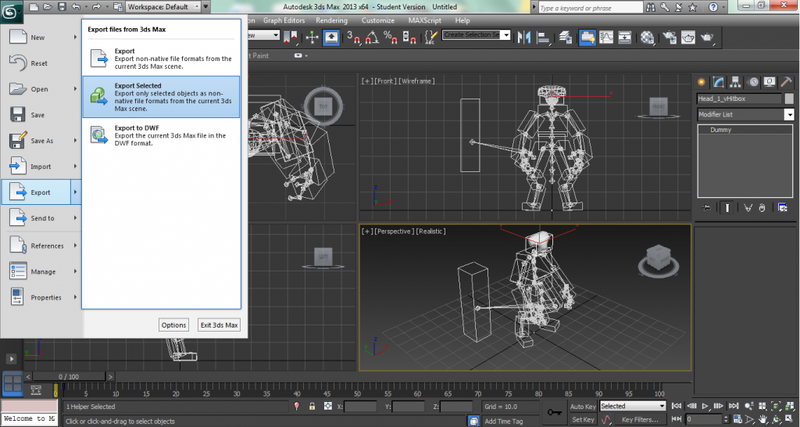Expand the Open submenu arrow
The image size is (800, 427).
point(76,89)
